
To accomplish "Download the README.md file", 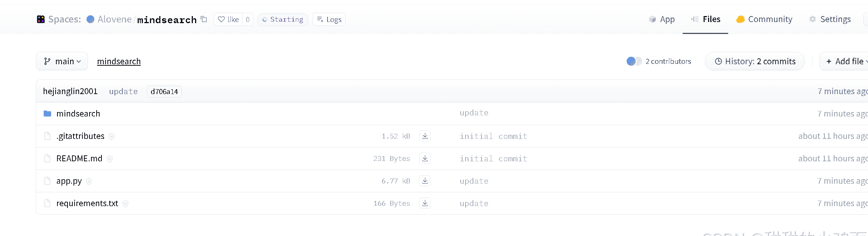I will coord(425,158).
